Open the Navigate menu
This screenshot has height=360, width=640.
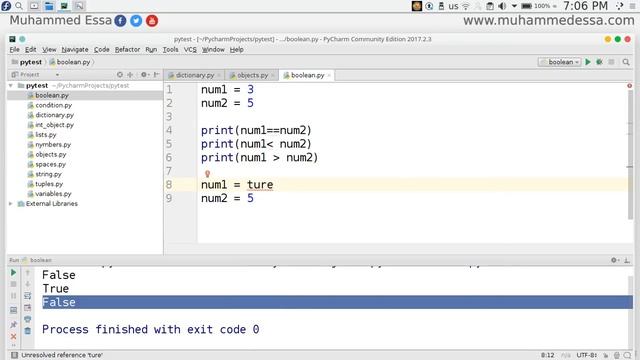[x=75, y=49]
